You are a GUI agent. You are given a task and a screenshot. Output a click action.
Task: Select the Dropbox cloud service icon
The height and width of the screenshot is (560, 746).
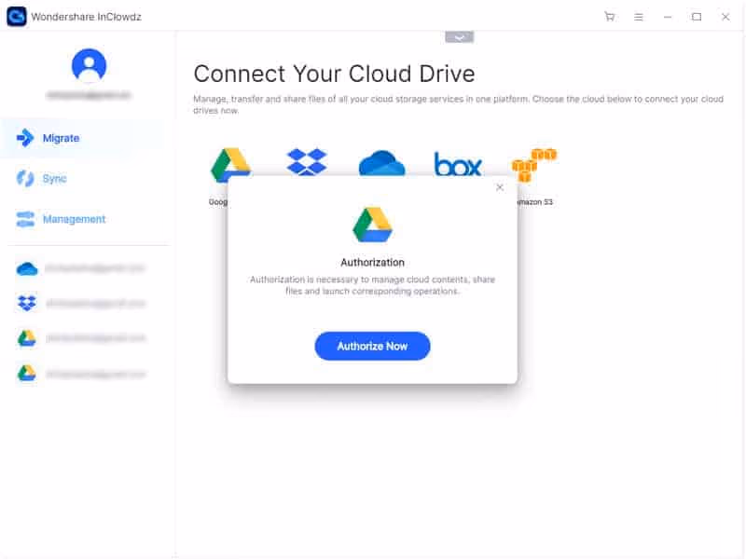[304, 164]
